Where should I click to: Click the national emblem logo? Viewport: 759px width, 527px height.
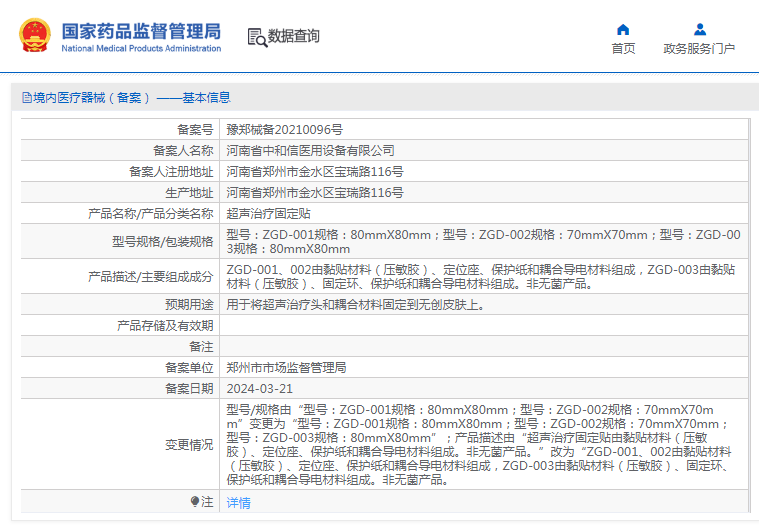point(35,35)
